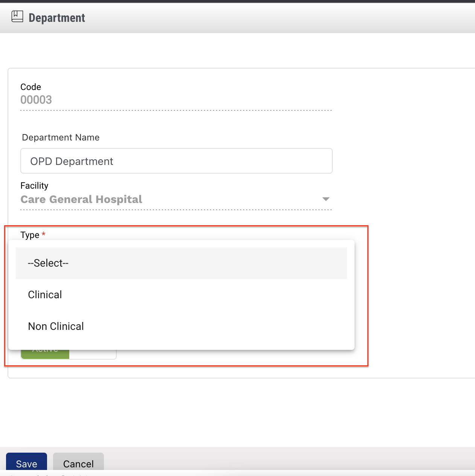Screen dimensions: 475x476
Task: Toggle the green Active status switch
Action: 45,354
